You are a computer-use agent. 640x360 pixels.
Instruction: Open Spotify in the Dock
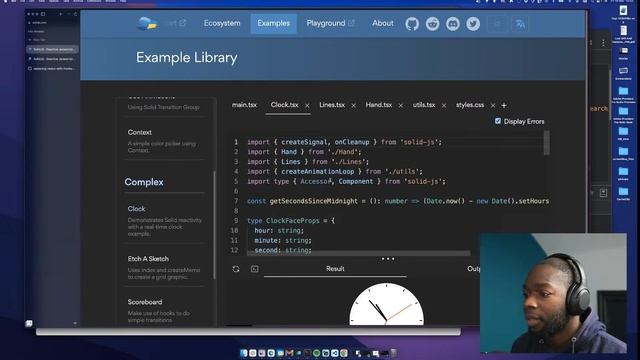pyautogui.click(x=316, y=353)
